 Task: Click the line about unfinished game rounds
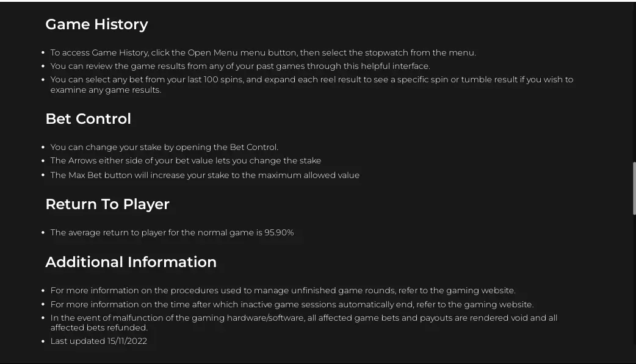(x=283, y=291)
